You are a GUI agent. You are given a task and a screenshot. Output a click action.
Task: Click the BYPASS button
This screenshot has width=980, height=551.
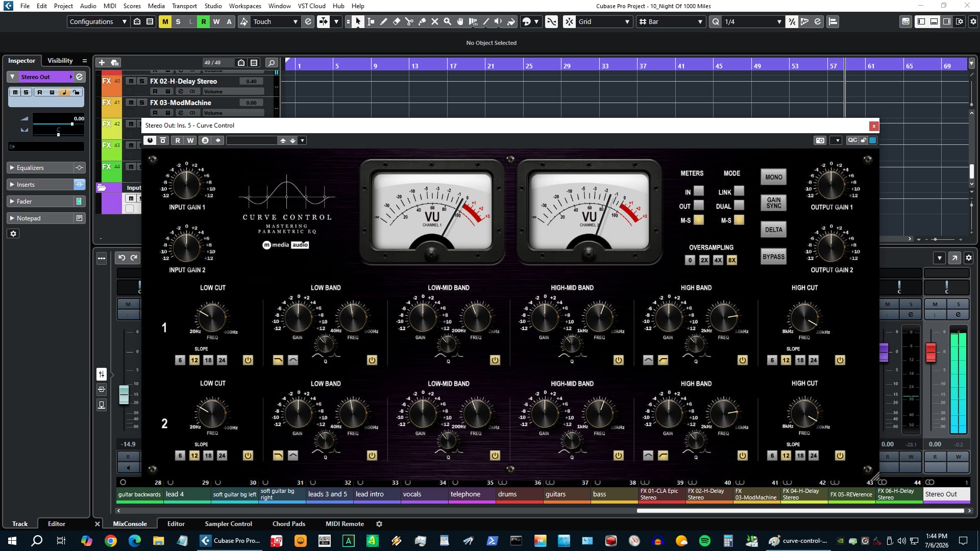point(773,257)
